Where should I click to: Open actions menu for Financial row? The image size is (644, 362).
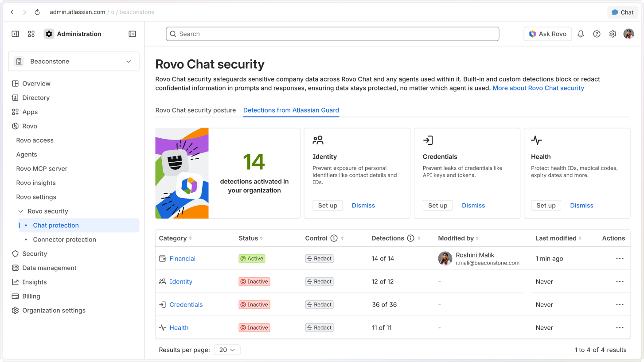[620, 259]
